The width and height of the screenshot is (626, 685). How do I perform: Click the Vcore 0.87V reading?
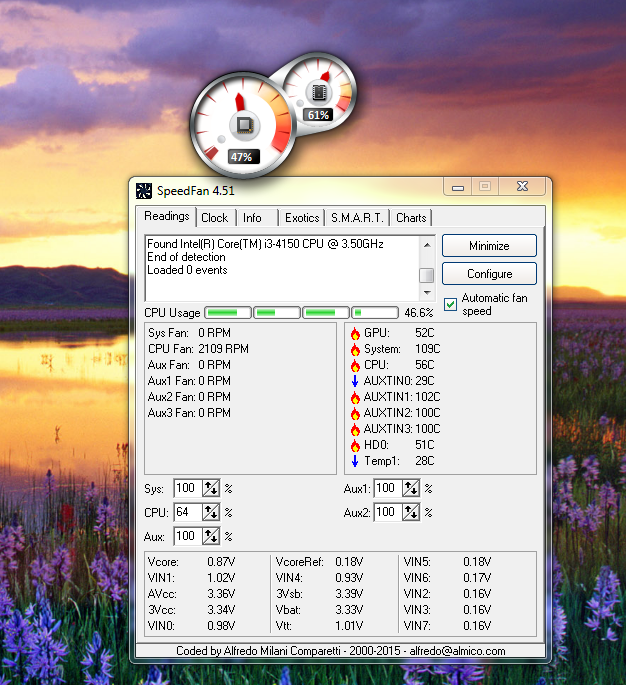click(191, 562)
